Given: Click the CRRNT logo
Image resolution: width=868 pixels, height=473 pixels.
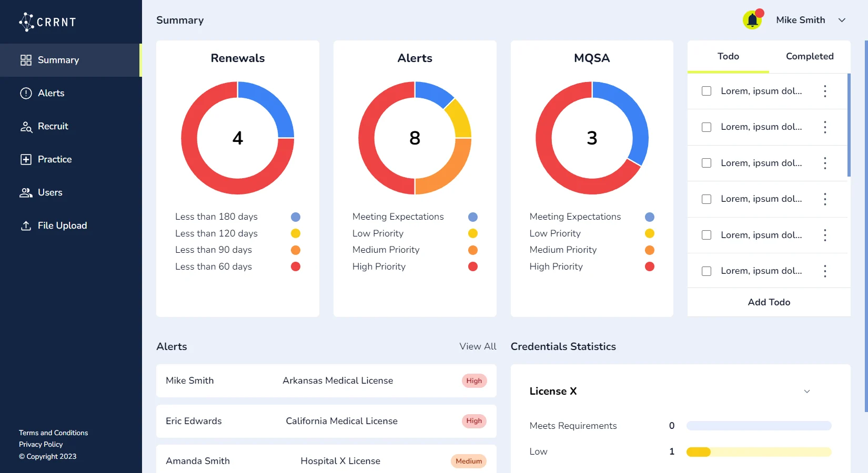Looking at the screenshot, I should pyautogui.click(x=48, y=22).
